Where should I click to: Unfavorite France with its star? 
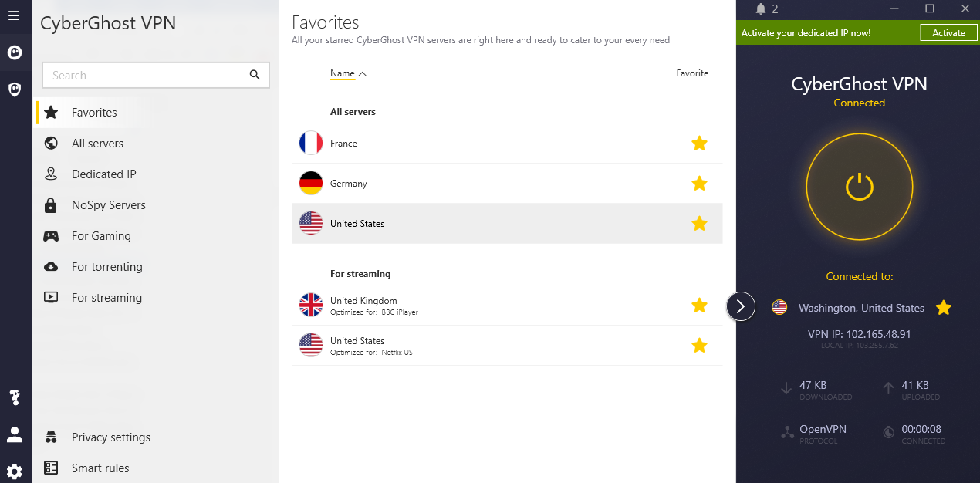click(699, 144)
